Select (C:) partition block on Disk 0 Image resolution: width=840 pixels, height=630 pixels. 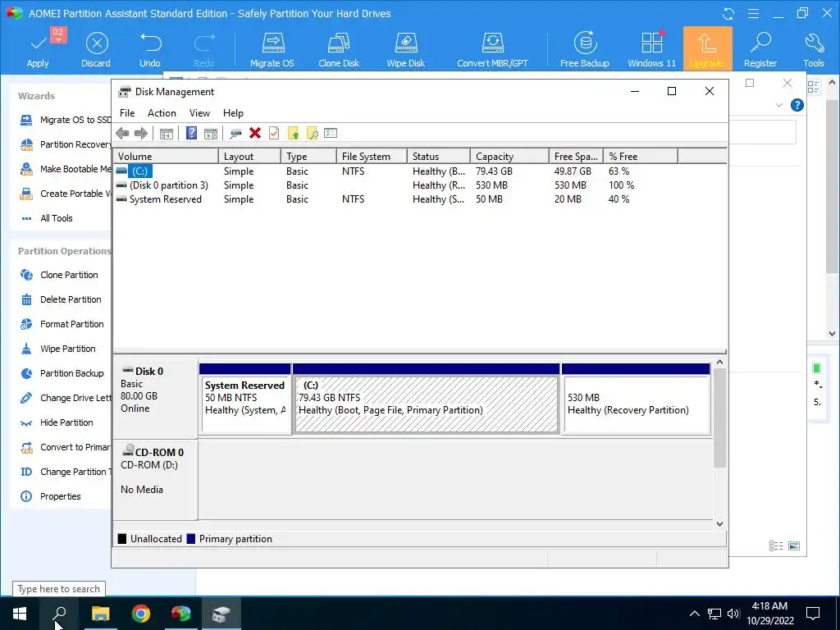(427, 399)
